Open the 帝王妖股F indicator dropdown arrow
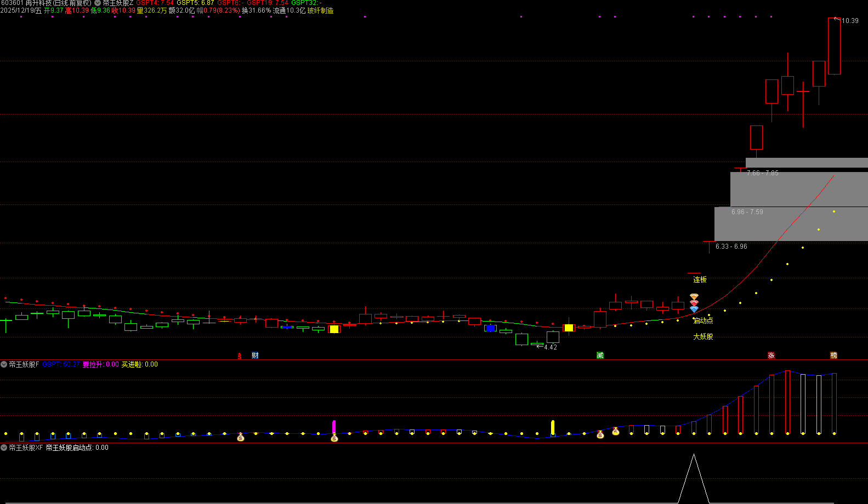Screen dimensions: 868x504 pyautogui.click(x=4, y=364)
